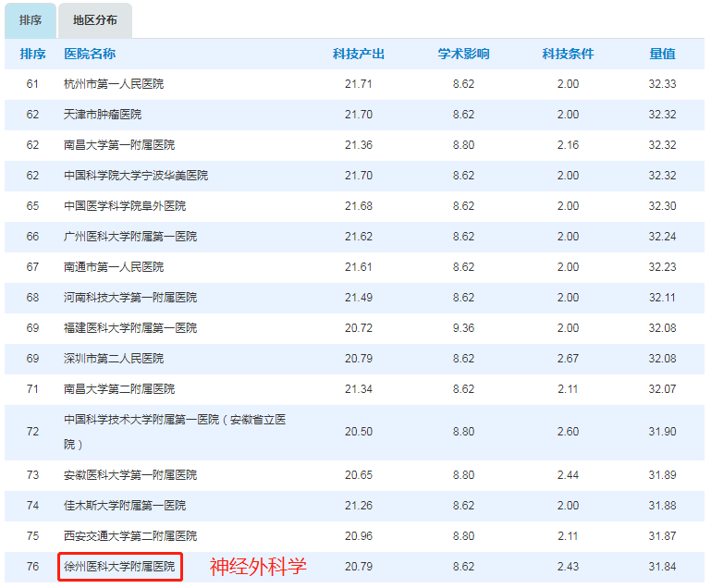Click rank number 72

point(32,432)
